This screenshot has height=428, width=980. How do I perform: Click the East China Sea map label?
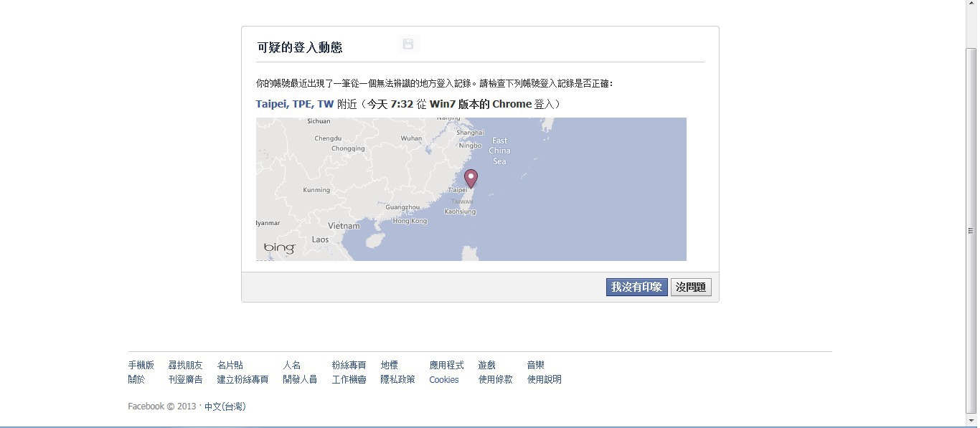499,151
